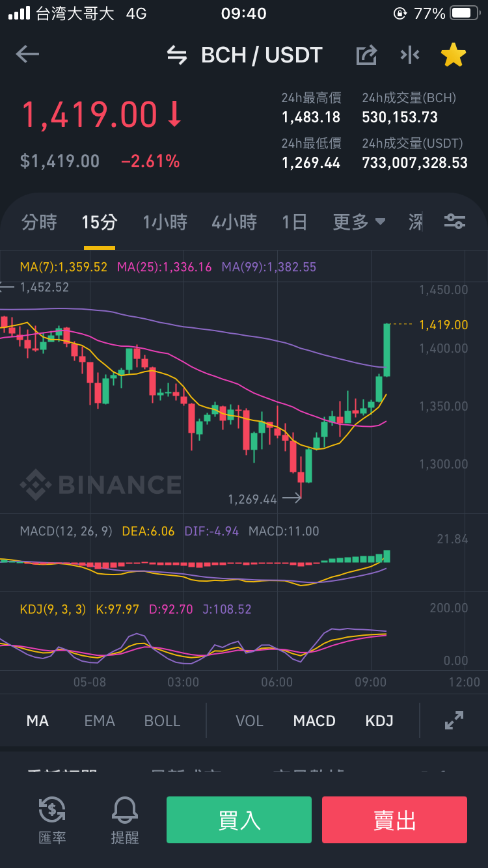This screenshot has width=488, height=868.
Task: Expand chart to fullscreen
Action: tap(454, 720)
